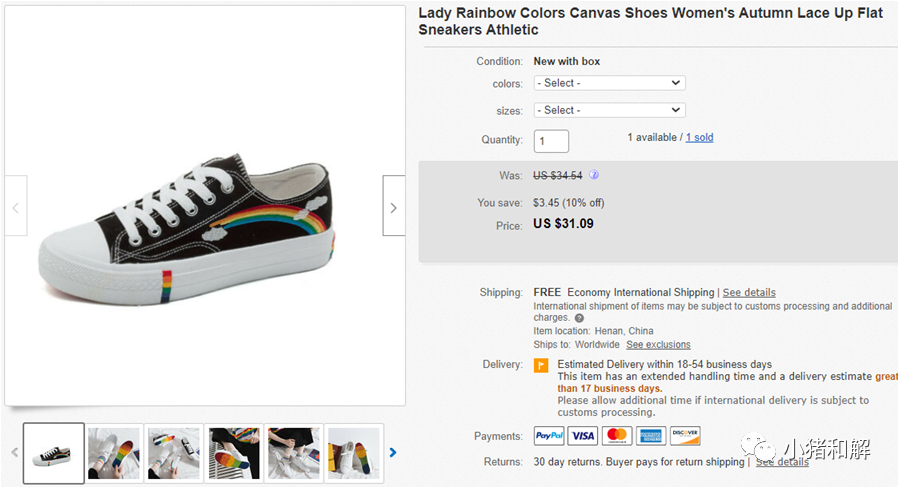Viewport: 899px width, 488px height.
Task: Advance thumbnail strip with blue right arrow
Action: point(393,452)
